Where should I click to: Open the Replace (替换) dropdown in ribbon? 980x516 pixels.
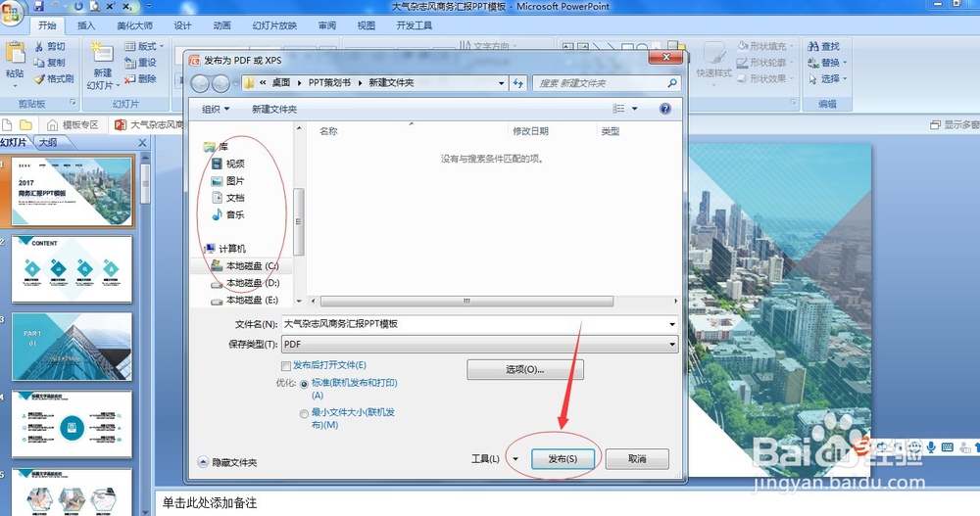[827, 63]
